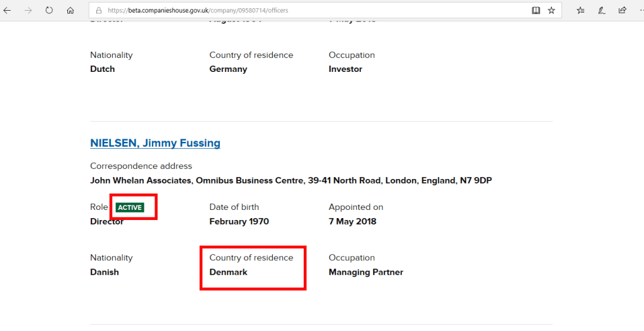Click the green ACTIVE status badge
Viewport: 644px width, 331px height.
[x=130, y=207]
